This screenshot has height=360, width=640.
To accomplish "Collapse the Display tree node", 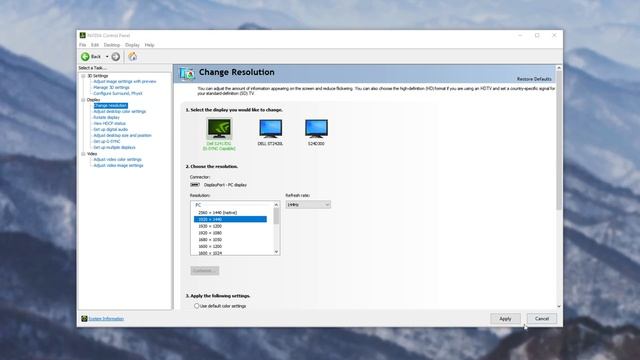I will click(x=83, y=100).
